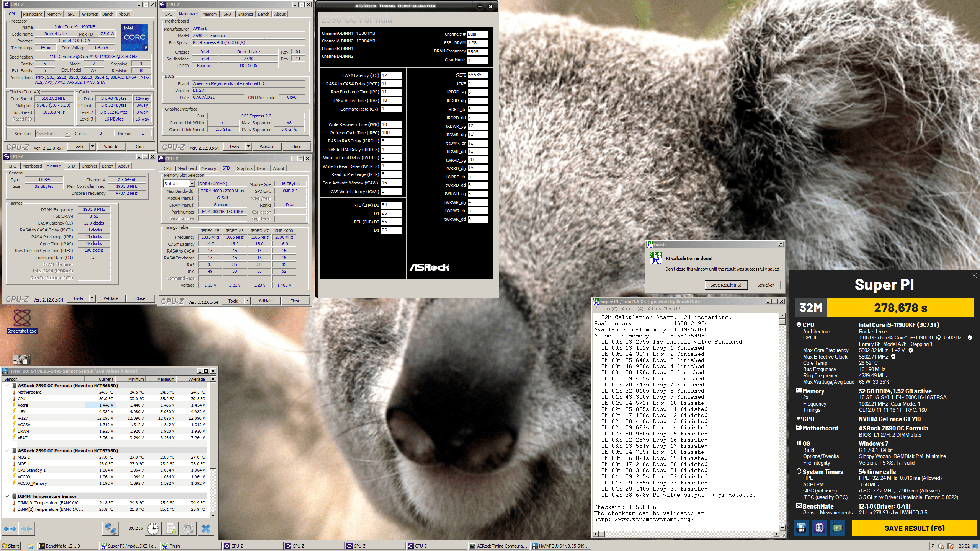
Task: Click yellow SAVE RESULT (F6) button
Action: point(914,528)
